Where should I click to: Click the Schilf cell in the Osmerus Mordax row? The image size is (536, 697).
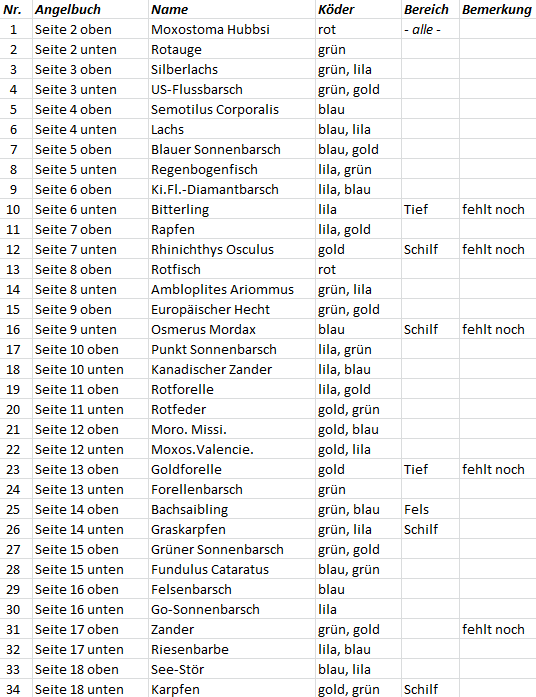click(430, 329)
